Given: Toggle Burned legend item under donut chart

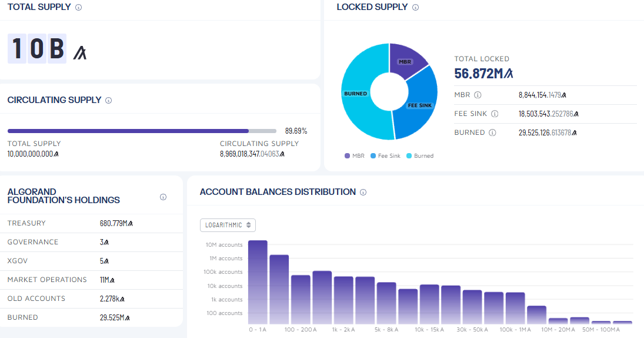Looking at the screenshot, I should pyautogui.click(x=420, y=156).
